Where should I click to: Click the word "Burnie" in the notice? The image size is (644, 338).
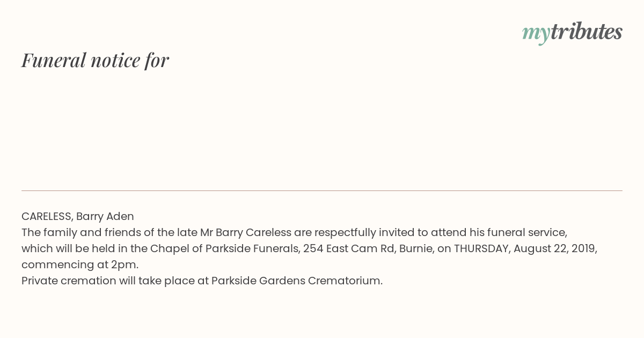point(414,248)
